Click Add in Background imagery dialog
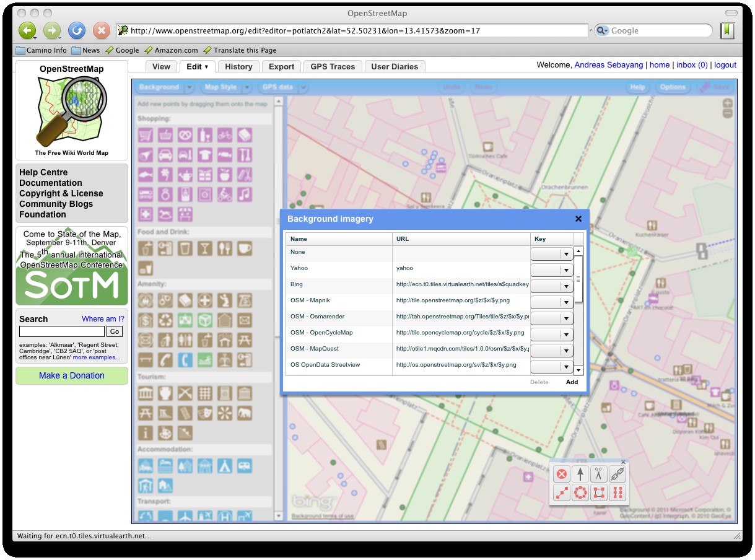Screen dimensions: 755x560 [x=572, y=382]
